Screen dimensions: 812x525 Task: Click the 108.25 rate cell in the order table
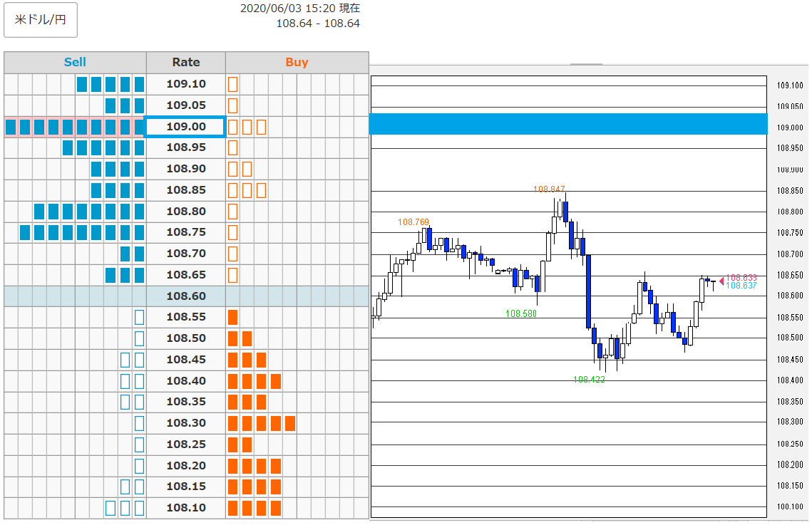point(186,445)
